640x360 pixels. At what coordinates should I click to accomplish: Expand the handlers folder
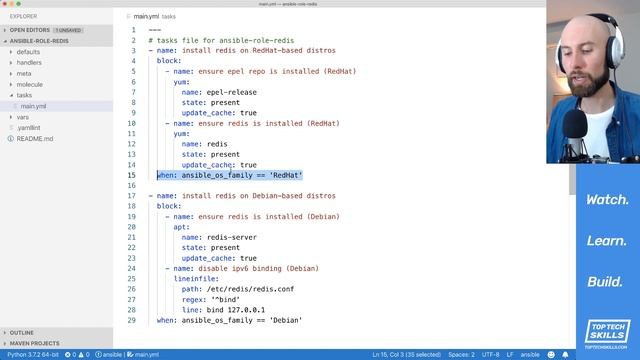[11, 63]
